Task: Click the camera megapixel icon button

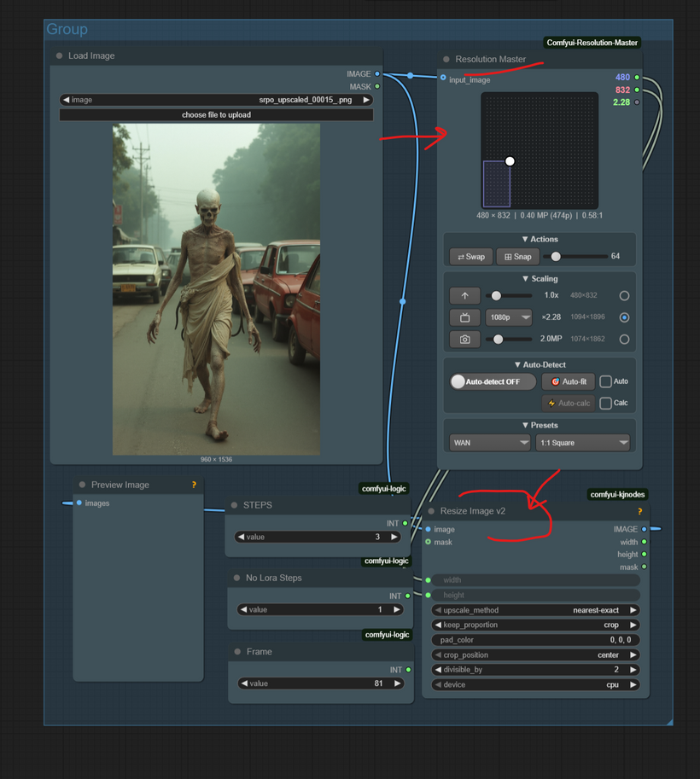Action: [x=464, y=339]
